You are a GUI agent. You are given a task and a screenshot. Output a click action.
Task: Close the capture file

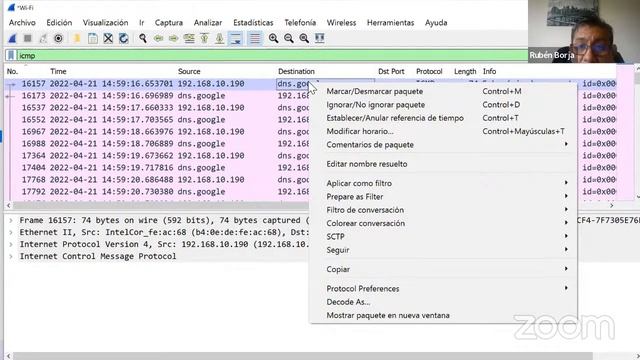pyautogui.click(x=108, y=38)
